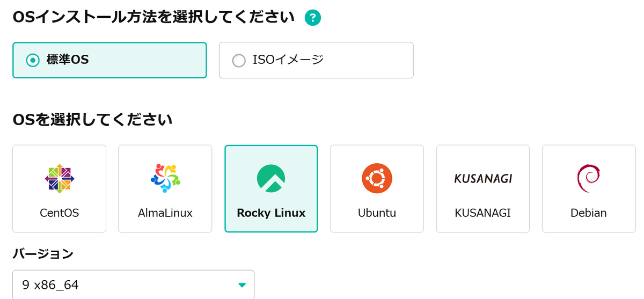This screenshot has width=644, height=299.
Task: Open the バージョン dropdown arrow
Action: tap(242, 285)
